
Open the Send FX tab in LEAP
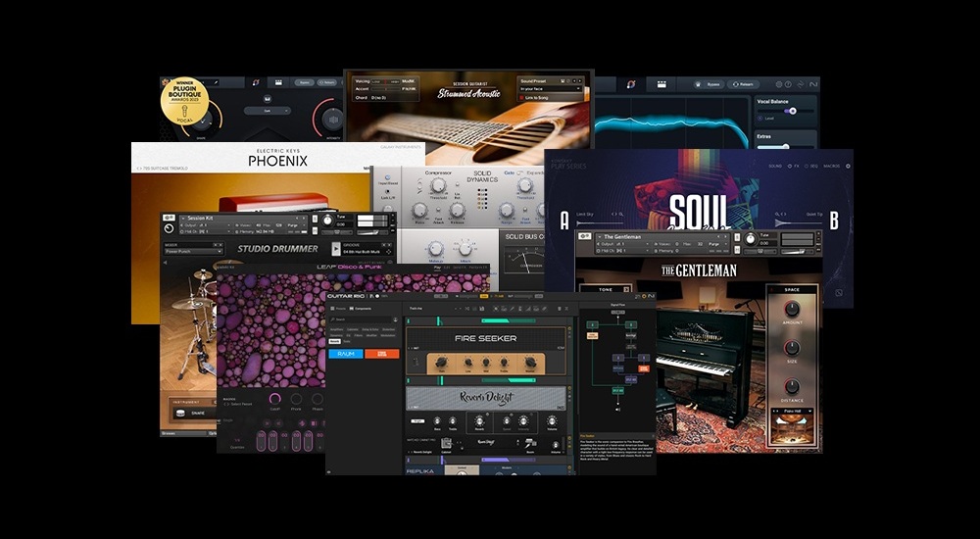pyautogui.click(x=460, y=268)
